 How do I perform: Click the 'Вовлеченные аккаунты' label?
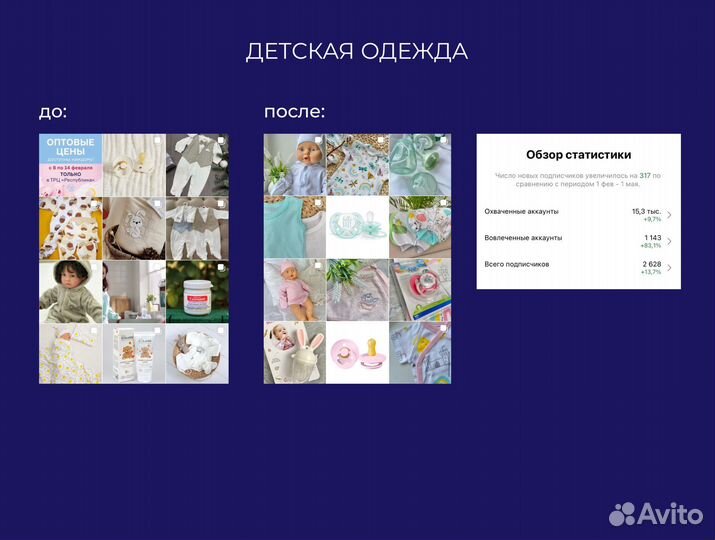coord(523,238)
